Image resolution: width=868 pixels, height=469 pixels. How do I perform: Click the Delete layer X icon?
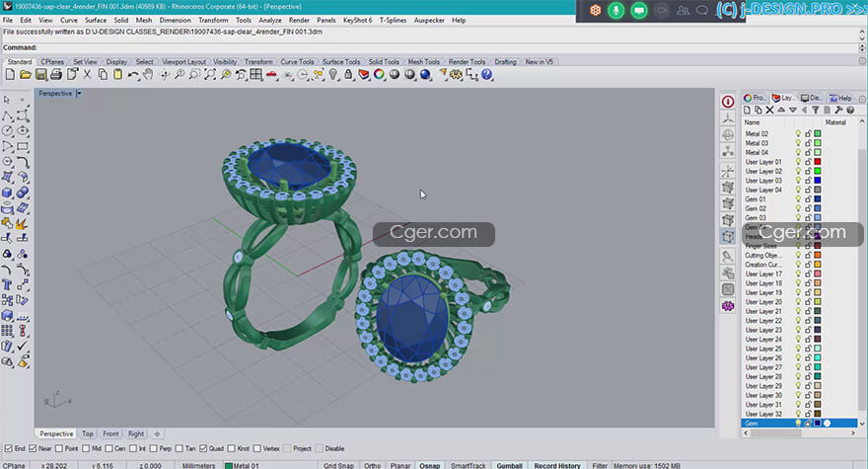pos(769,110)
